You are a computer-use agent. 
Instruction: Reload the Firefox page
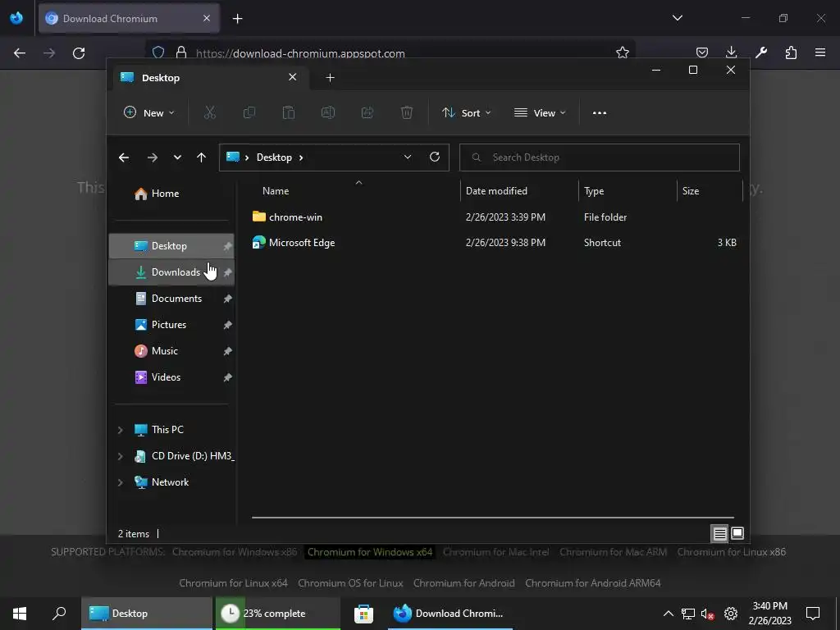click(x=79, y=53)
